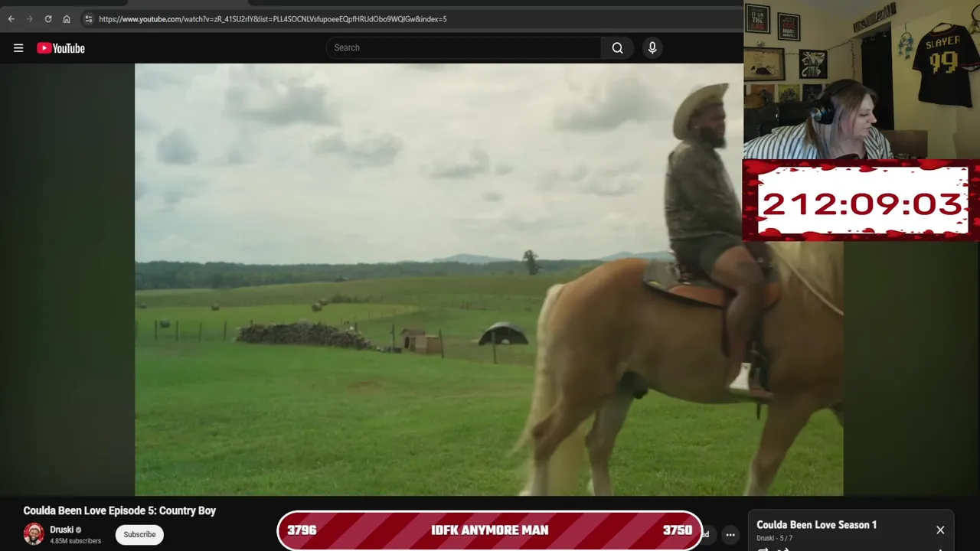Screen dimensions: 980x551
Task: Open Druski channel avatar
Action: click(x=34, y=534)
